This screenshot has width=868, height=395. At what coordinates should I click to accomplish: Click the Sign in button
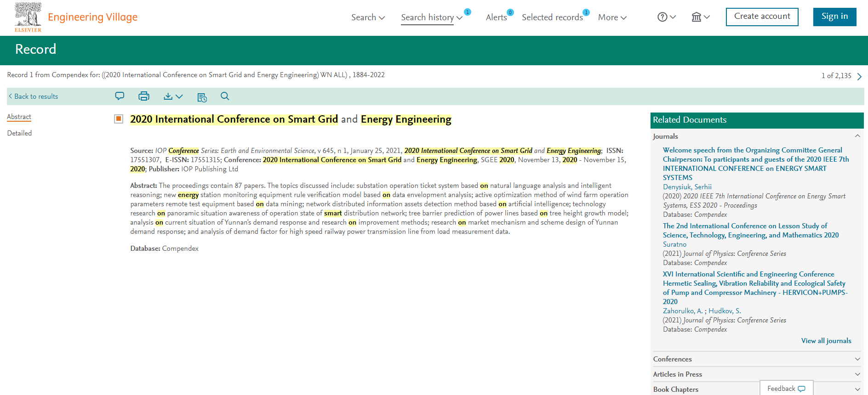point(834,17)
